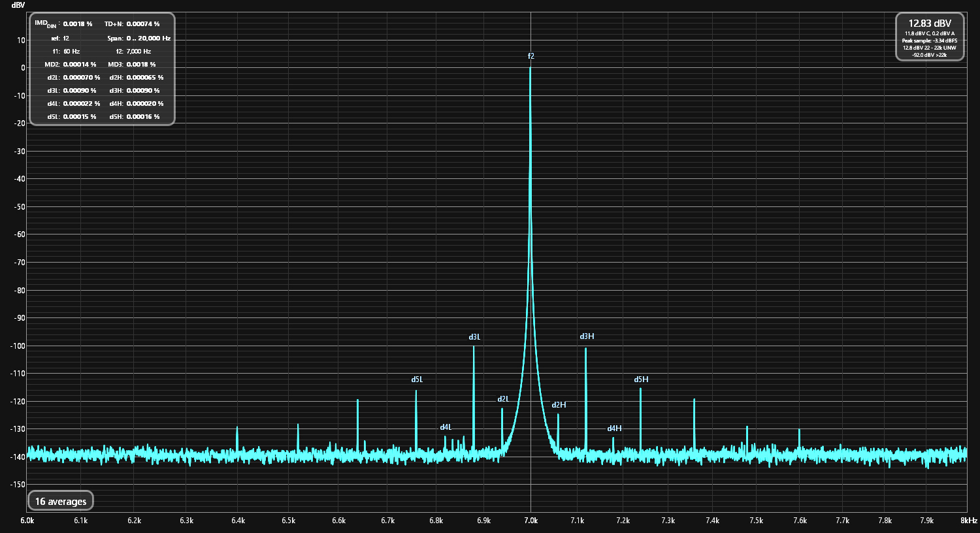
Task: Select the d5L sideband marker label
Action: coord(417,380)
